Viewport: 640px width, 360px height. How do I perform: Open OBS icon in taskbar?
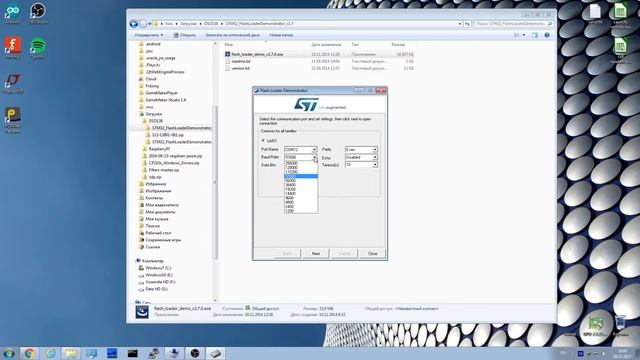pos(195,353)
